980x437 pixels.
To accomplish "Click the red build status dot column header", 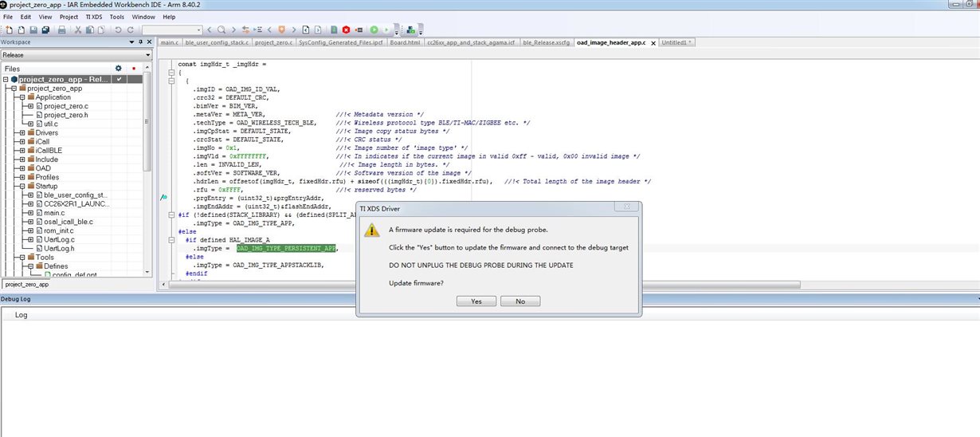I will pyautogui.click(x=134, y=69).
